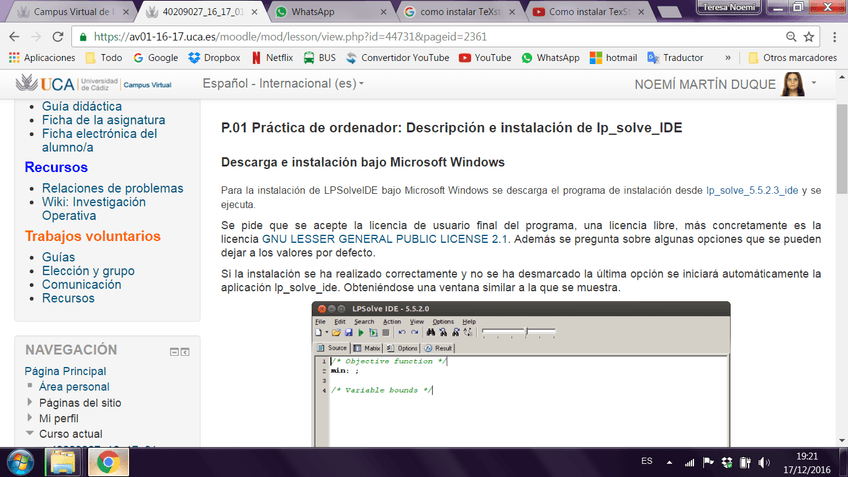
Task: Expand the Mi perfil tree node
Action: pos(31,419)
